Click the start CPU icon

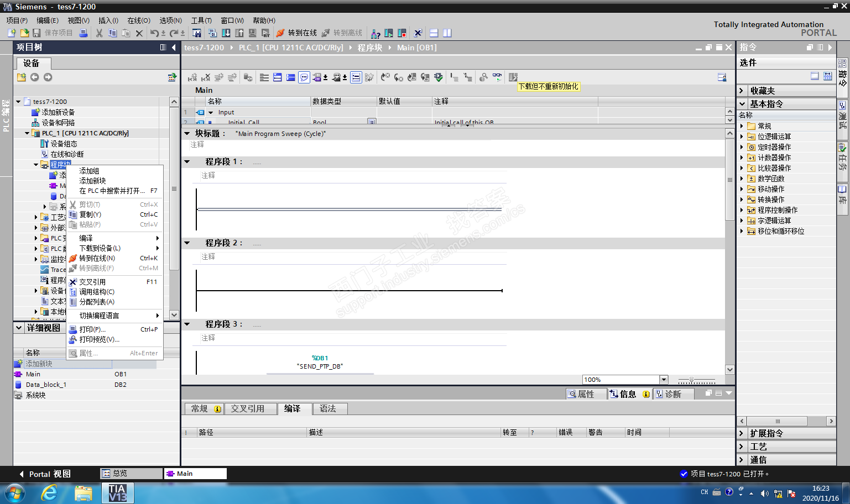pyautogui.click(x=389, y=33)
